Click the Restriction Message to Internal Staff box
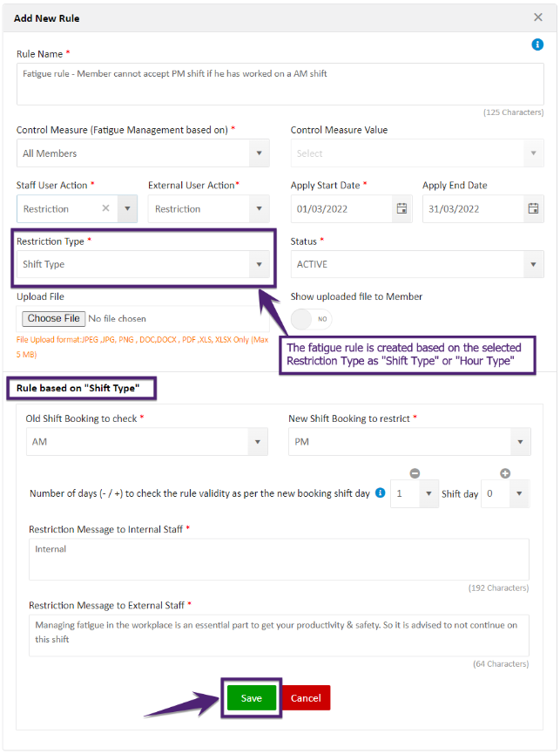Screen dimensions: 560x754 pos(279,560)
